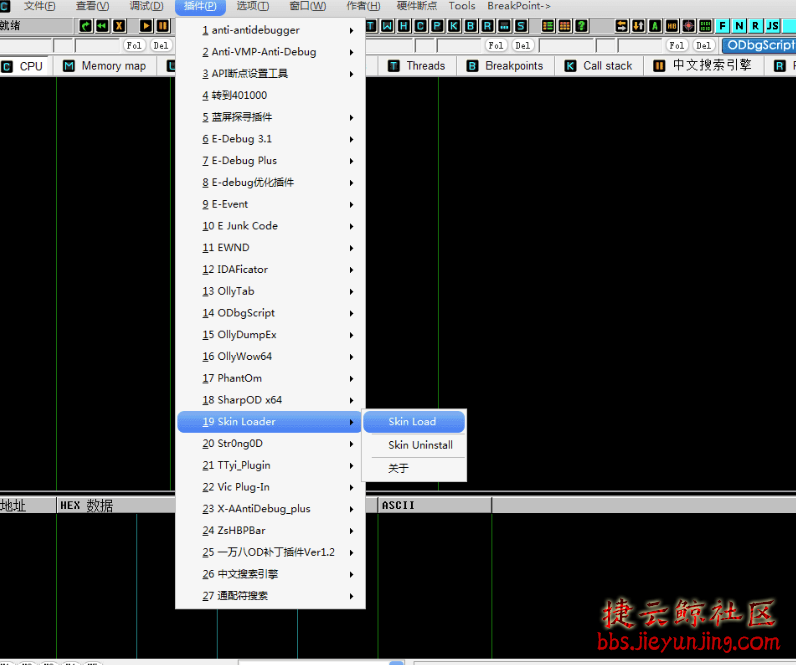Open the Vic Plug-In plugin entry
The image size is (796, 665).
tap(270, 487)
